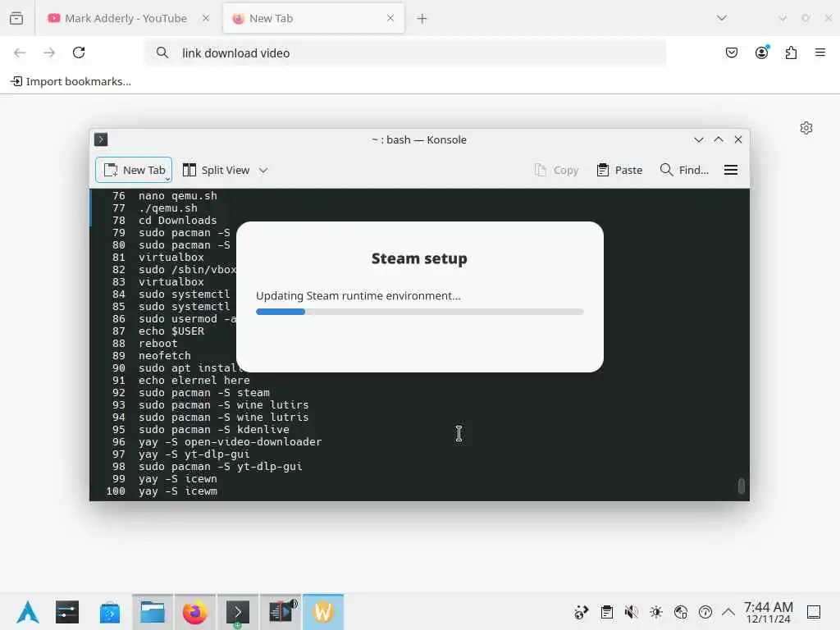Launch Discover software center from taskbar
Screen dimensions: 840x630
[x=110, y=612]
